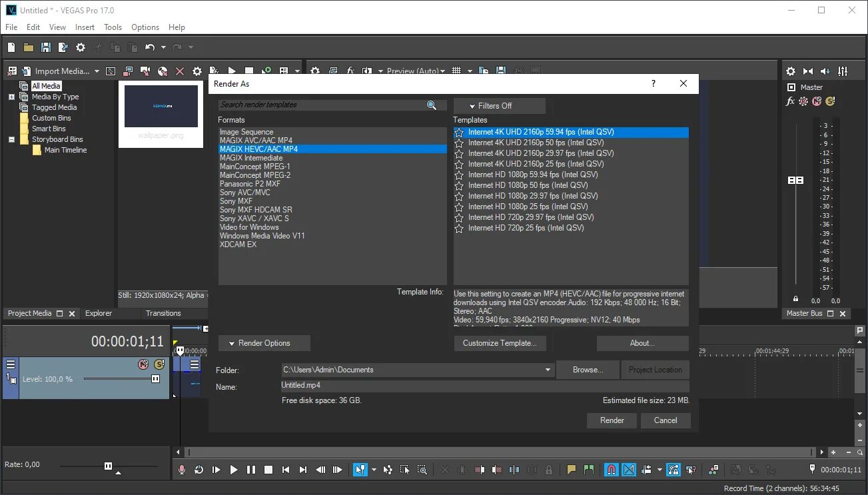Screen dimensions: 868x495
Task: Click the Record microphone icon in transport bar
Action: coord(182,470)
